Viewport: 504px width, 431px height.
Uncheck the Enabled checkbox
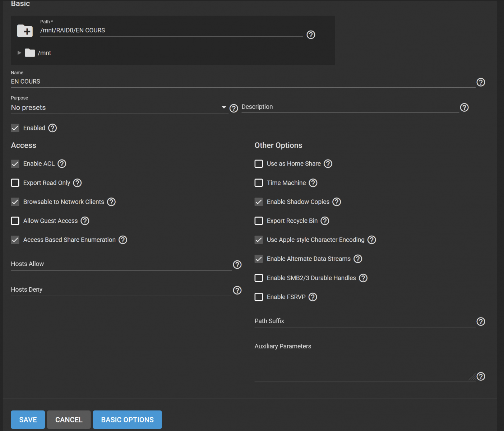click(x=15, y=128)
